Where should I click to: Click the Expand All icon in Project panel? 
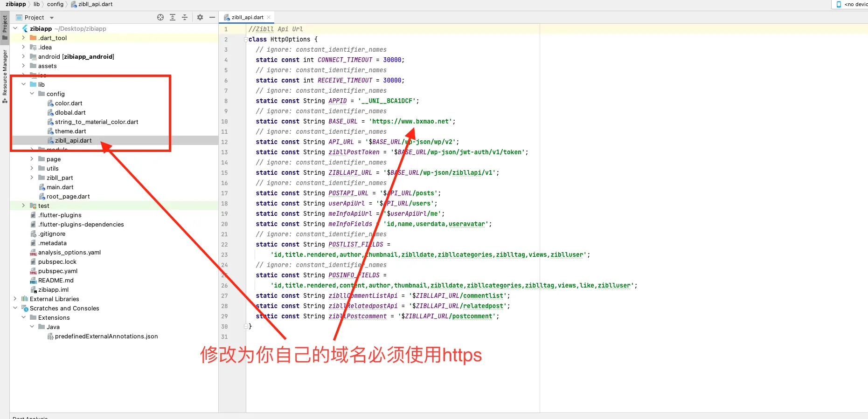[173, 17]
